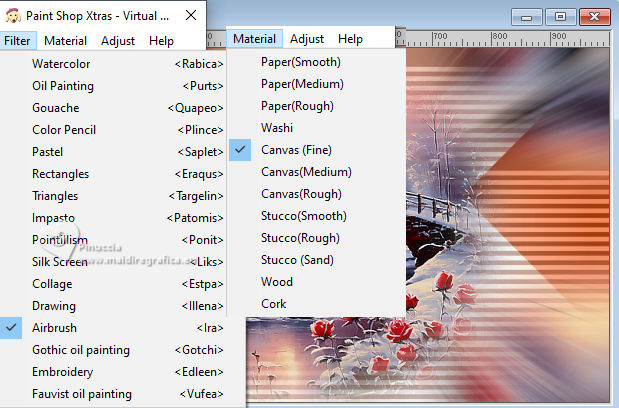Minimize the background image window
Viewport: 619px width, 408px height.
click(x=527, y=17)
